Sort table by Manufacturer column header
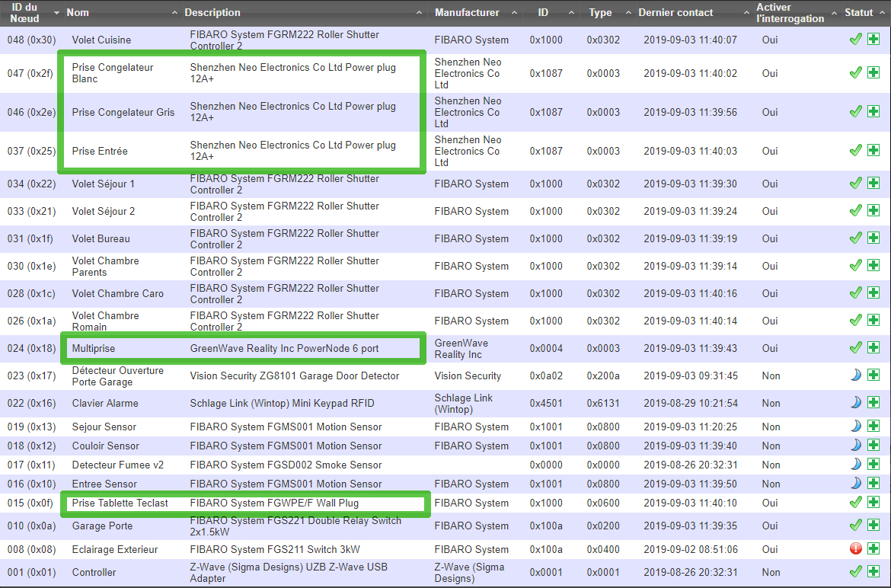This screenshot has height=588, width=891. [x=467, y=13]
